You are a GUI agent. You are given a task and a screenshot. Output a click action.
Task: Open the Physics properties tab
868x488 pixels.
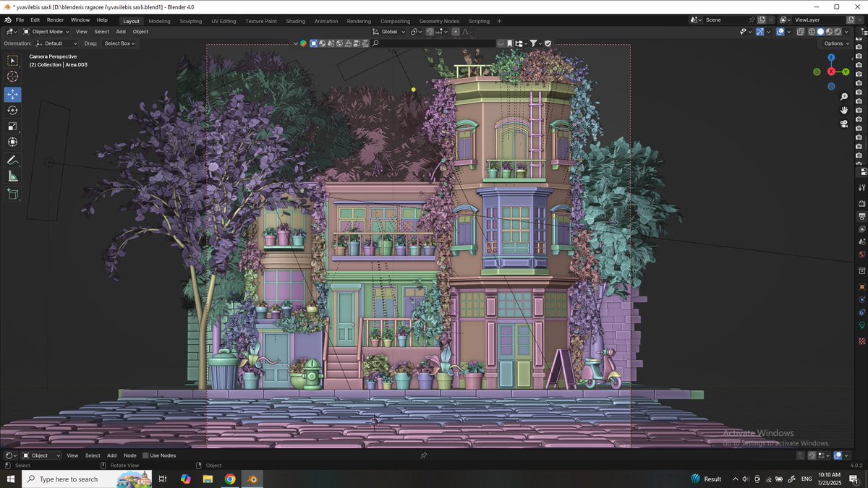pyautogui.click(x=861, y=300)
